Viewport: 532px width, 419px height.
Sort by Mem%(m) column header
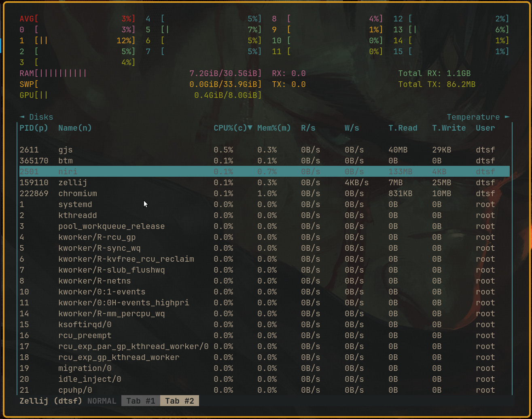point(274,128)
